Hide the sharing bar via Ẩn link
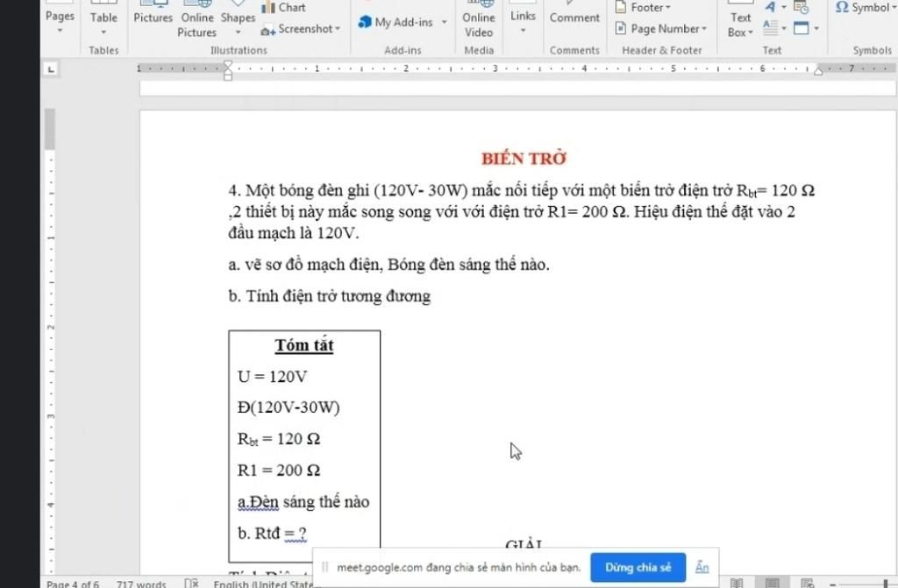The image size is (898, 588). point(702,567)
